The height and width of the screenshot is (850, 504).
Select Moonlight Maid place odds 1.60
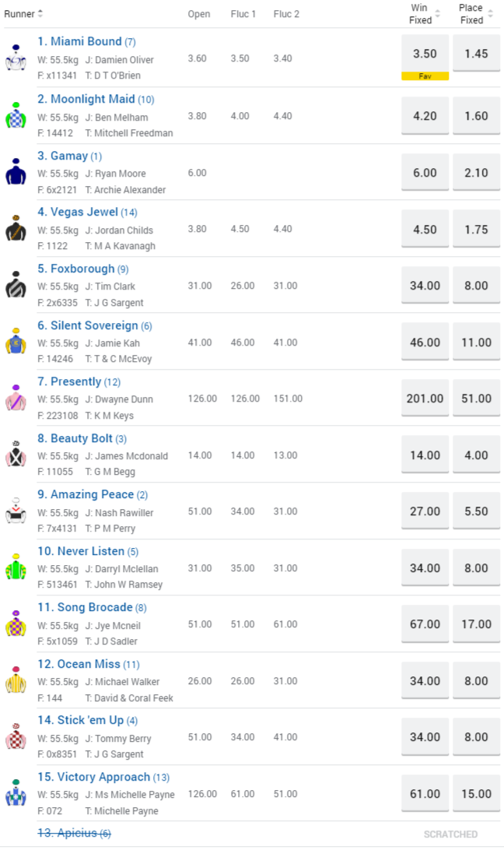(x=476, y=116)
